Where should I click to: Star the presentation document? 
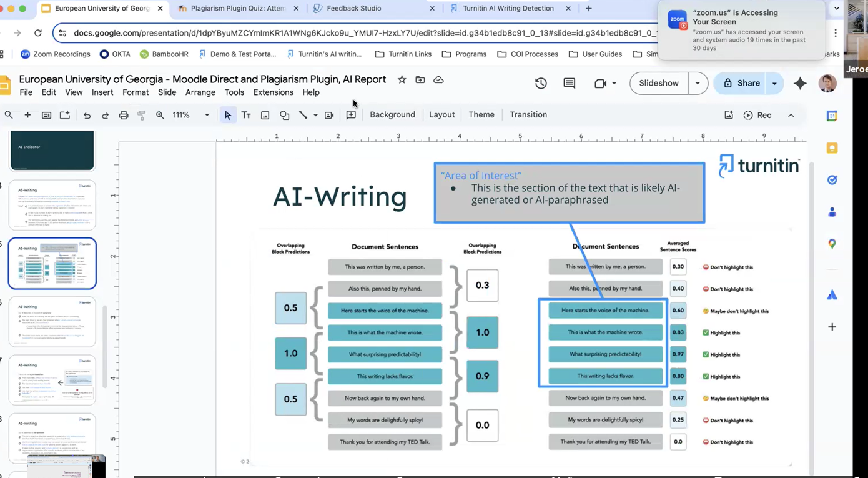(402, 80)
